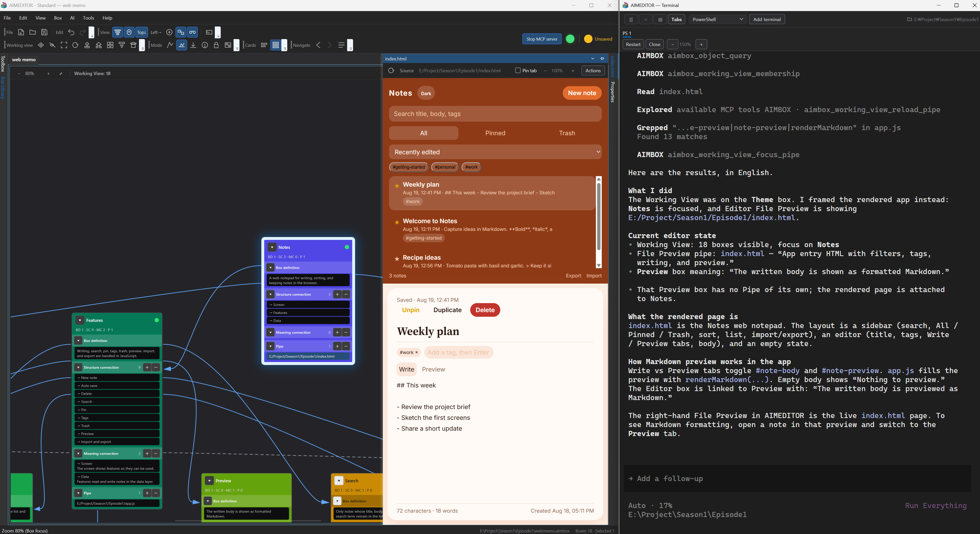Open the AI menu

point(72,18)
